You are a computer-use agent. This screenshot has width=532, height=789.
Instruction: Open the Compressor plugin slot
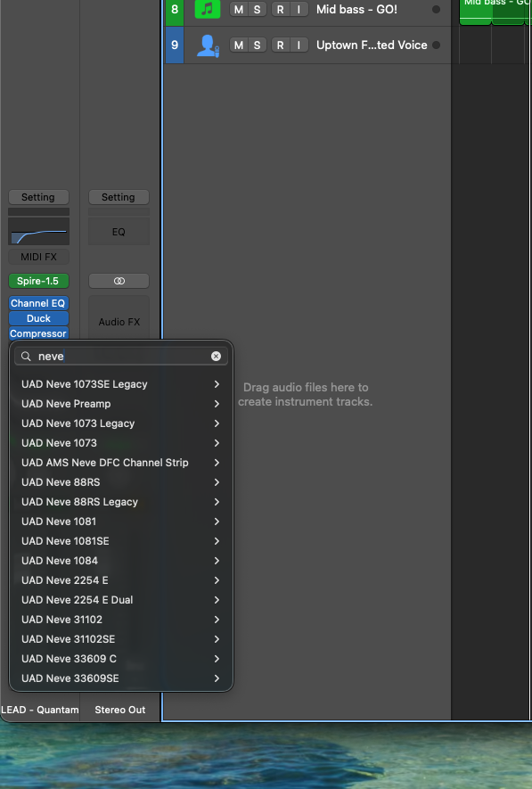click(x=38, y=333)
